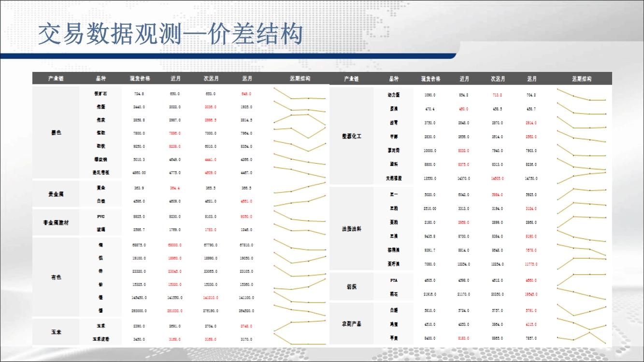Click the spot price 21916.0 for 棉花
The image size is (644, 362).
tap(430, 294)
